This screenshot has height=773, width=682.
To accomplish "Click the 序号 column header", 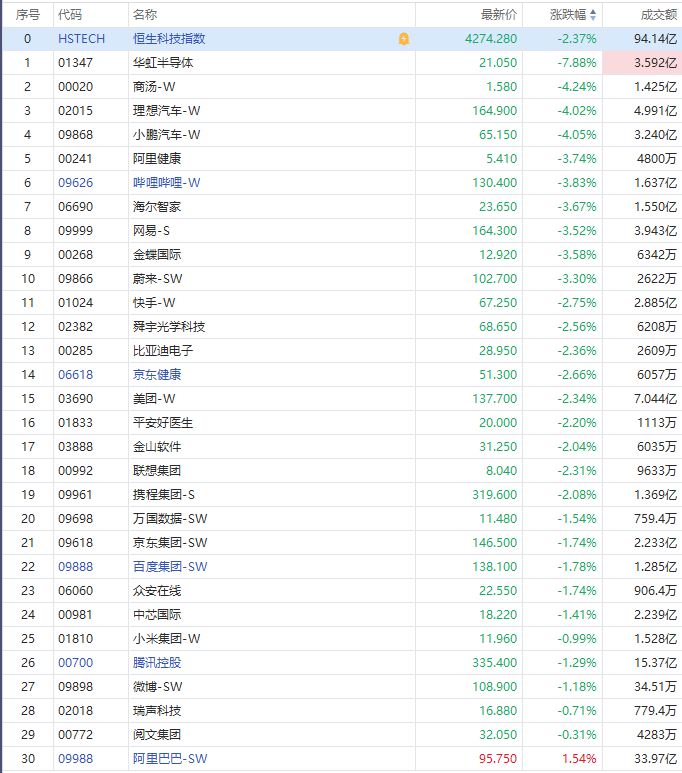I will click(x=28, y=15).
